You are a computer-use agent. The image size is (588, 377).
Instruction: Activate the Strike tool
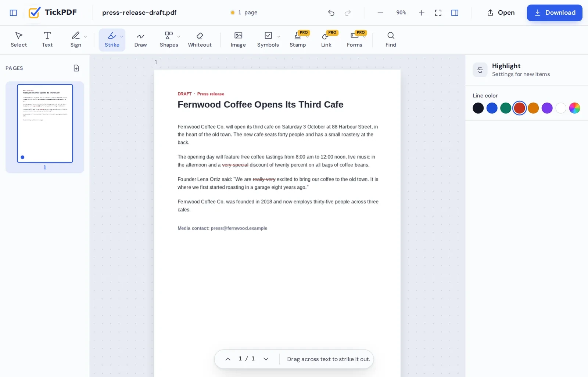[x=112, y=40]
